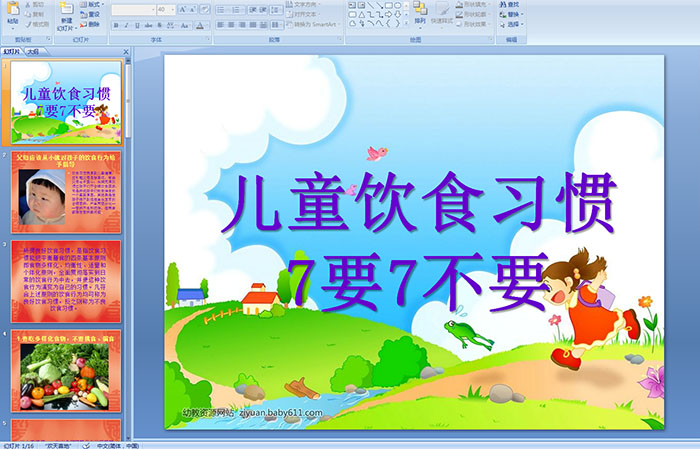The width and height of the screenshot is (700, 449).
Task: Toggle Bold formatting
Action: click(x=116, y=25)
